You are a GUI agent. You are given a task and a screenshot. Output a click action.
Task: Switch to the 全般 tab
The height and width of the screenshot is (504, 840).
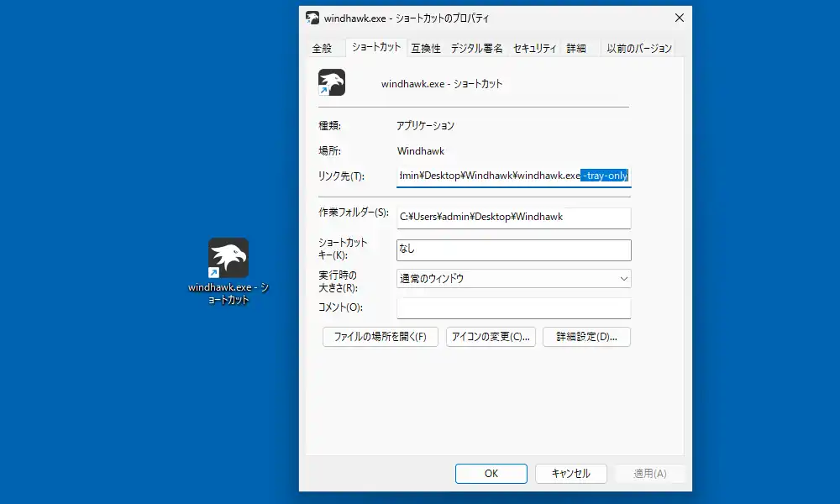pos(322,48)
